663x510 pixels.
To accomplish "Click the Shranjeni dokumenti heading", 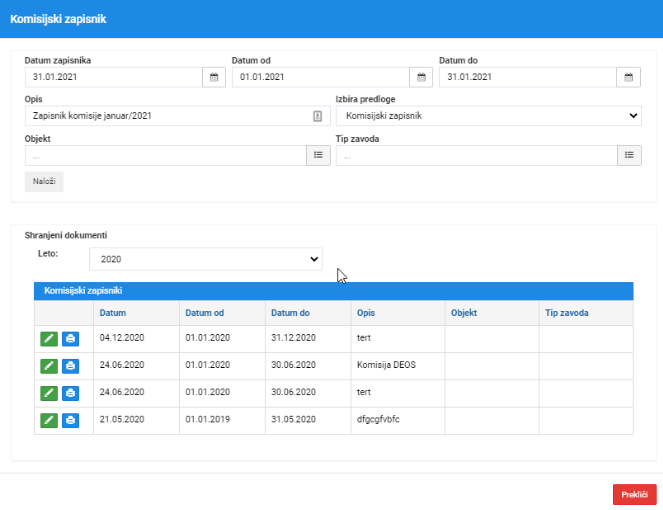I will tap(66, 235).
